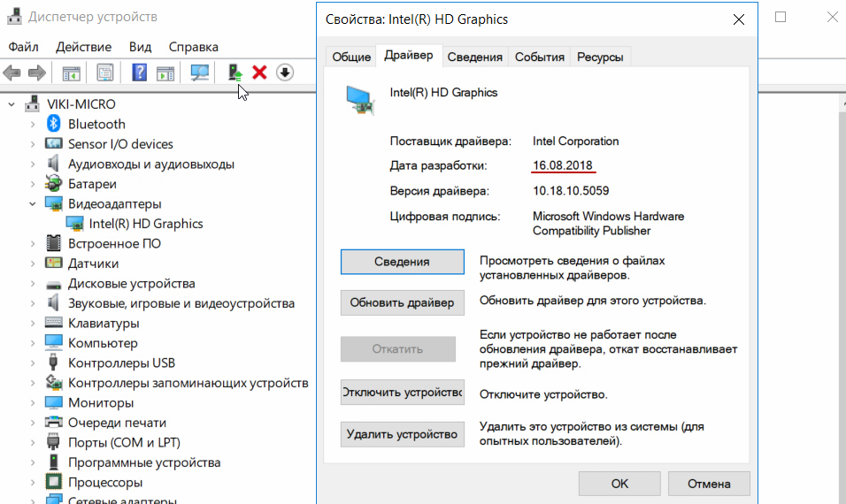Click the circled down-arrow toolbar icon
846x504 pixels.
(285, 73)
